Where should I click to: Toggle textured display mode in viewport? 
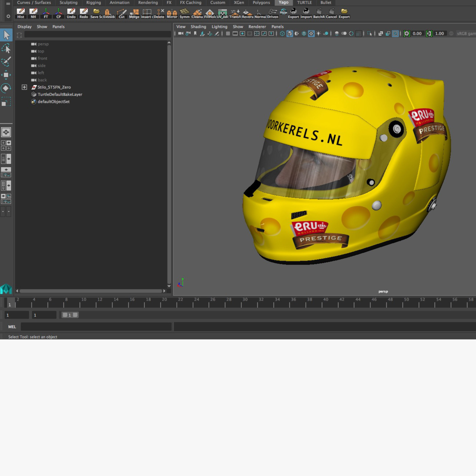(311, 34)
